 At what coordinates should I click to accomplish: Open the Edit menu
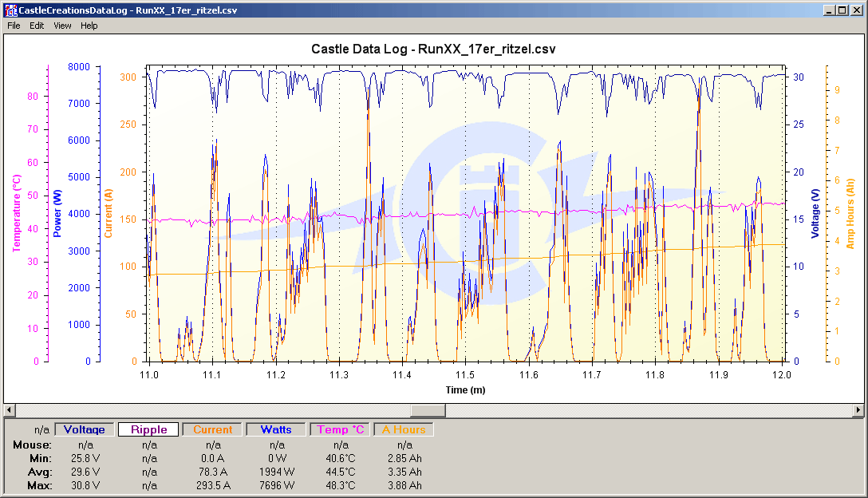(37, 26)
